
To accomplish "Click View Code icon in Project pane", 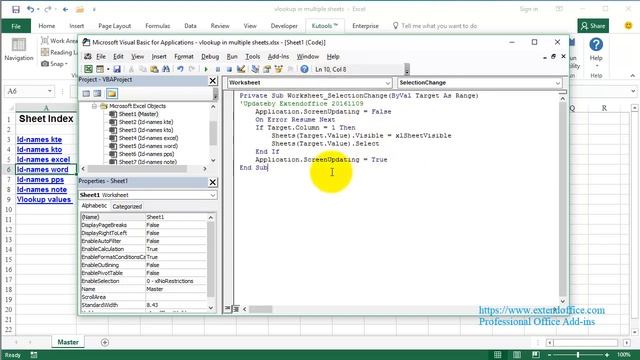I will (x=86, y=93).
